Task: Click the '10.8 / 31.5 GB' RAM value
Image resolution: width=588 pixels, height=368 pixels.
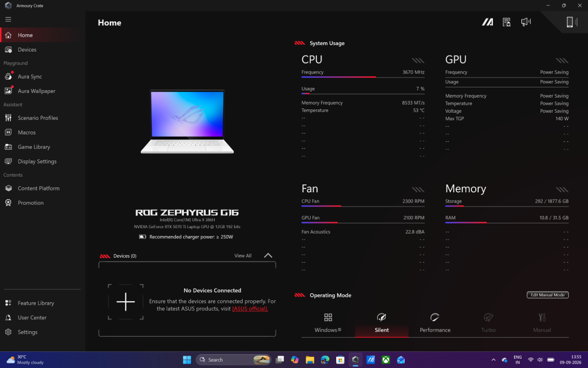Action: click(554, 218)
